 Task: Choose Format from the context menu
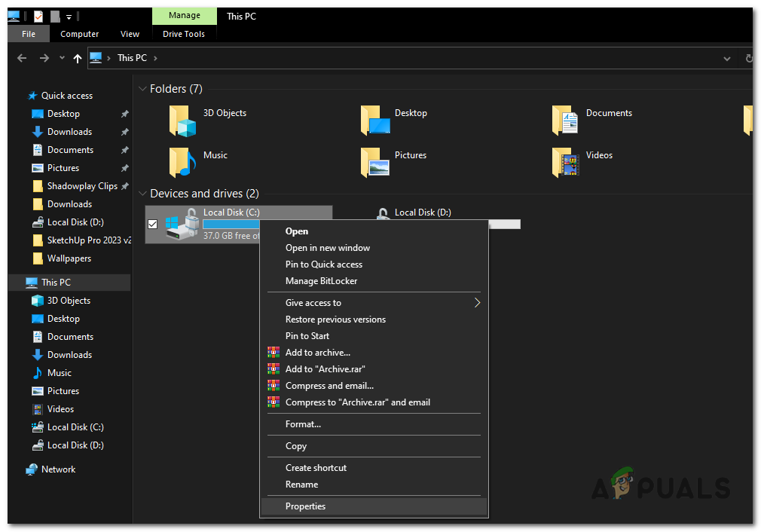(x=303, y=423)
